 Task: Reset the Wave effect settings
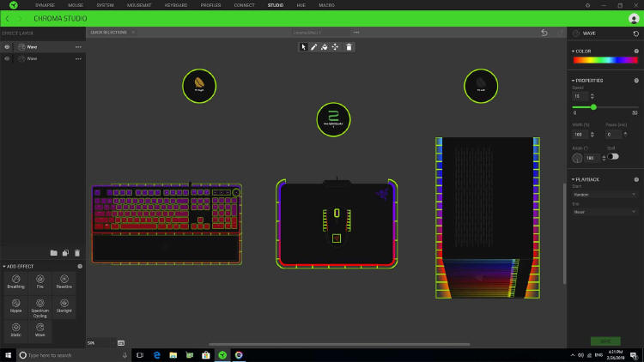pyautogui.click(x=635, y=33)
